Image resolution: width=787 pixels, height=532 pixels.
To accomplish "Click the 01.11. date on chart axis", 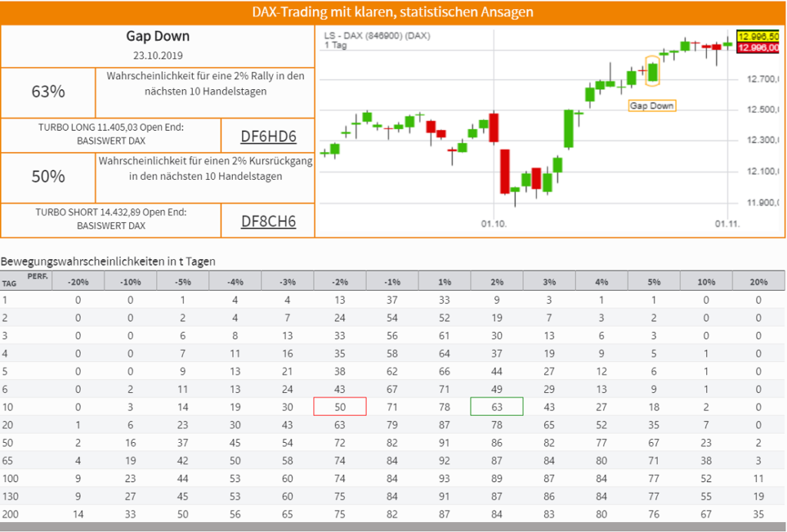I will (727, 224).
